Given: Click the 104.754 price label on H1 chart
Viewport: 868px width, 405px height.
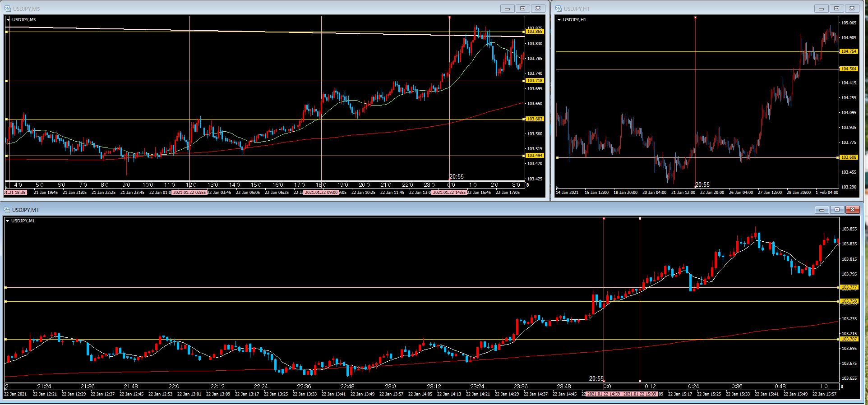Looking at the screenshot, I should pos(849,51).
